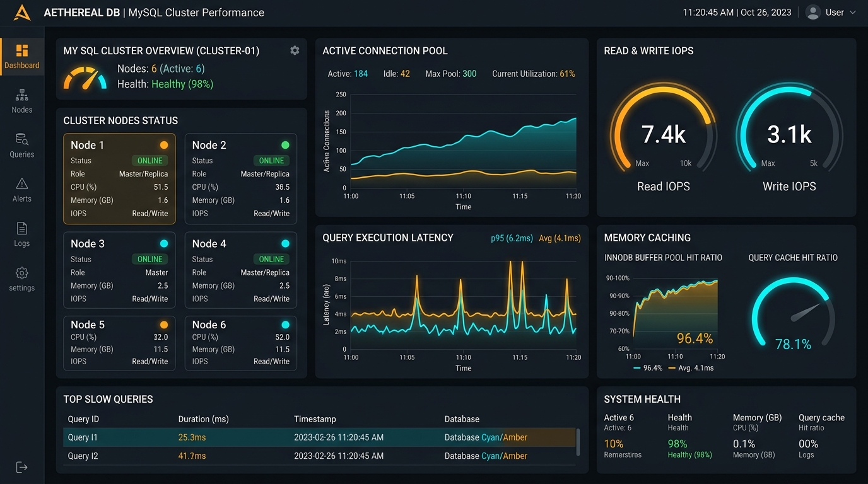Viewport: 868px width, 484px height.
Task: Click Node 4 cyan status dot
Action: [x=285, y=243]
